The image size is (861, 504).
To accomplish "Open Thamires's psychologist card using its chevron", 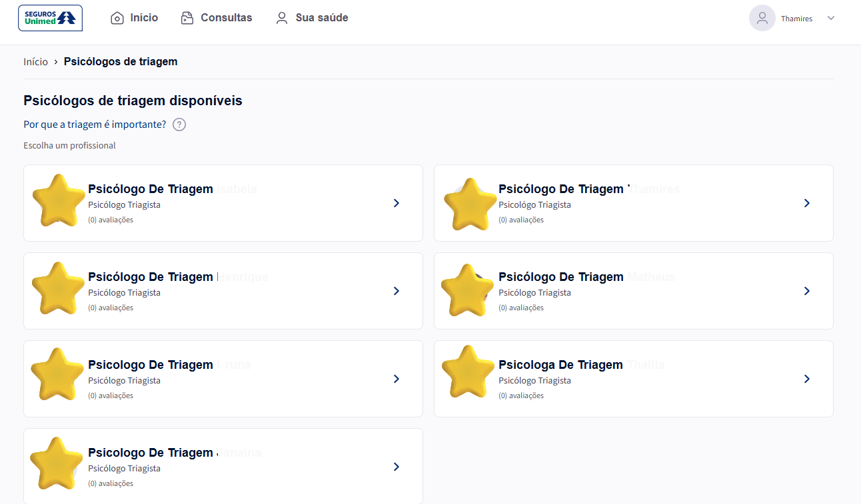I will point(807,203).
